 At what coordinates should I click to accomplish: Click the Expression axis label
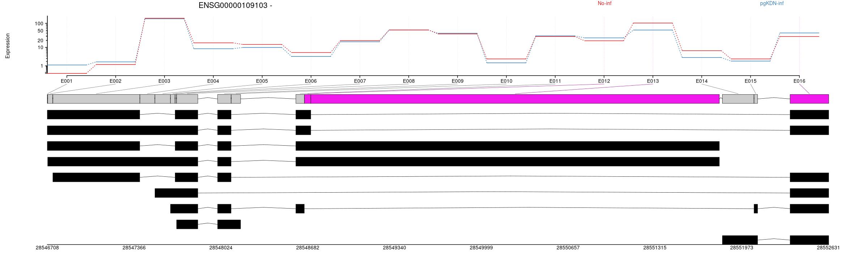[x=8, y=46]
